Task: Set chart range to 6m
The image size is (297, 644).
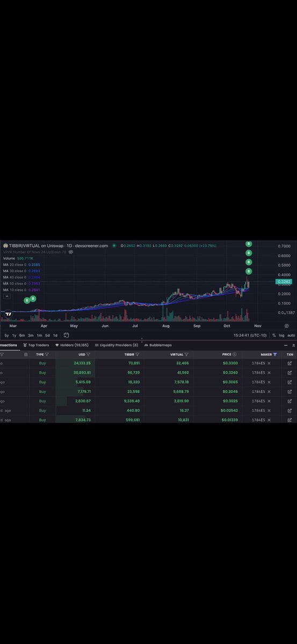Action: [22, 335]
